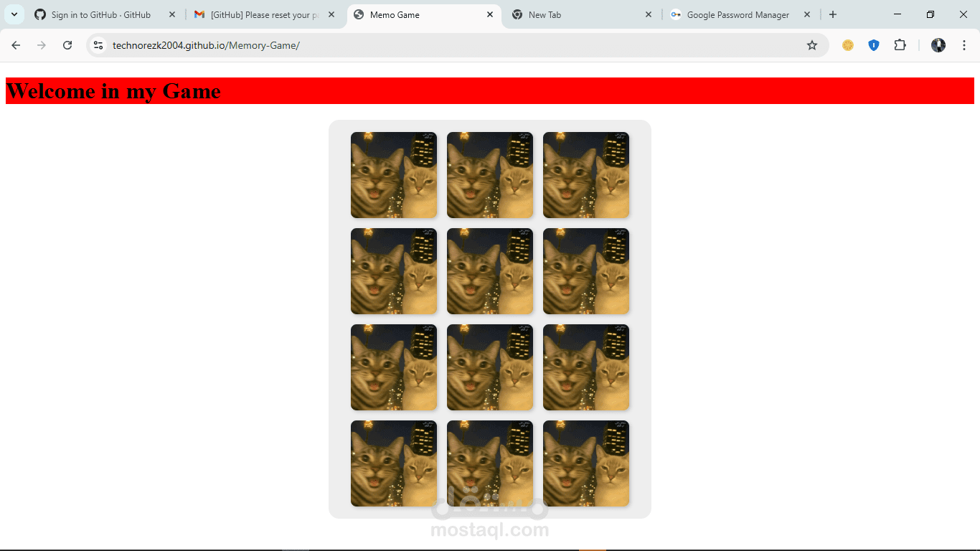Click the forward navigation arrow

point(42,44)
